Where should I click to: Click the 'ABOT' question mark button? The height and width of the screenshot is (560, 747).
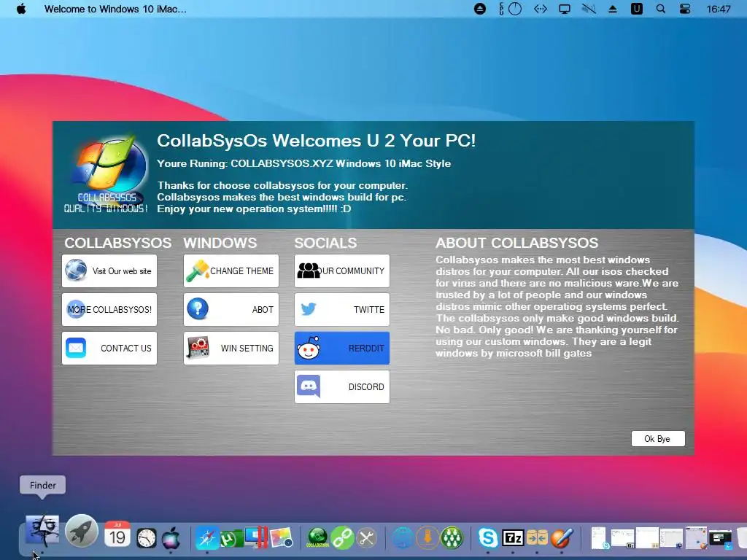coord(231,309)
